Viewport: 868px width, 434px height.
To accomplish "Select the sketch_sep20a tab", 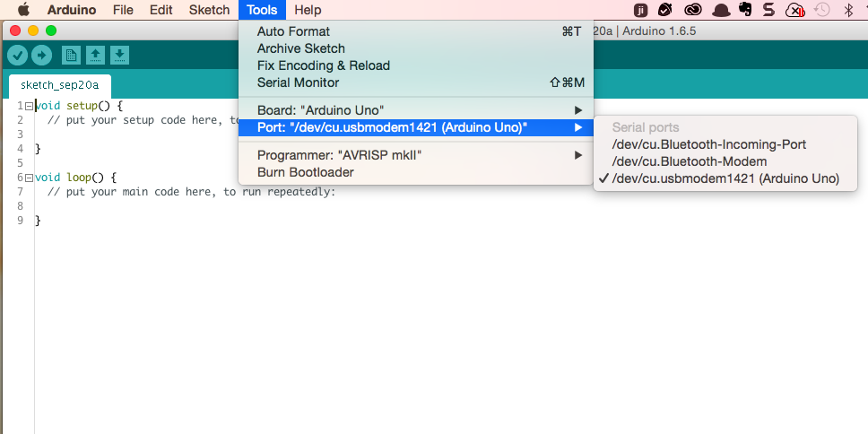I will point(60,86).
